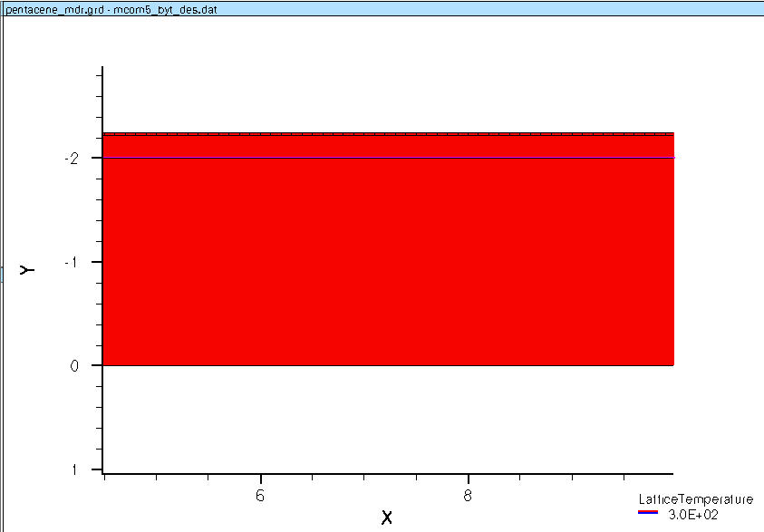764x532 pixels.
Task: Select the LatticeTemperature legend label
Action: (x=695, y=499)
